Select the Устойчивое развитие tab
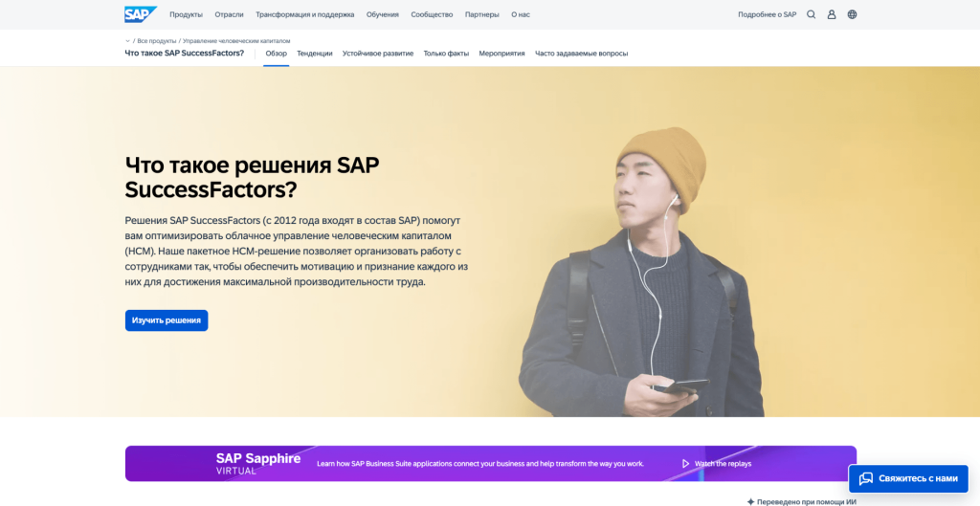 pos(378,54)
